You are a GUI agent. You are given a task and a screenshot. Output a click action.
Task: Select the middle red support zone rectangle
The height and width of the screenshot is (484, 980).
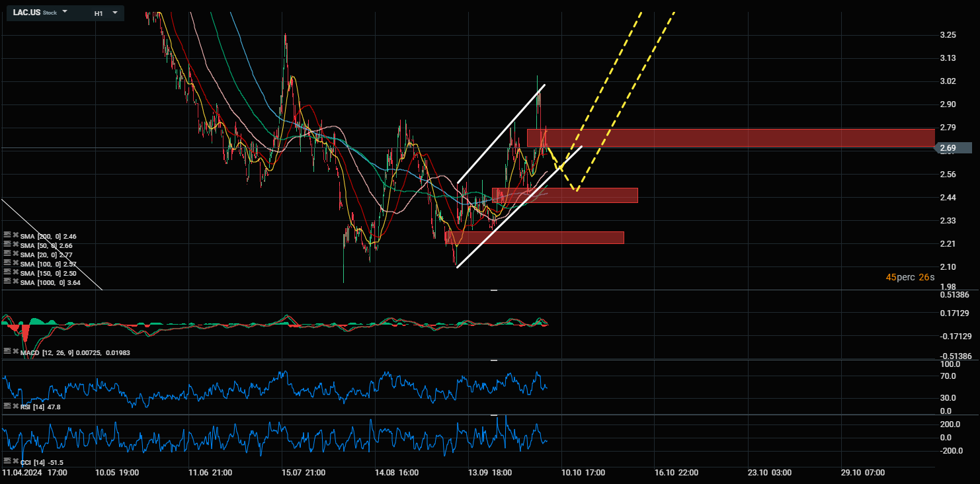565,195
